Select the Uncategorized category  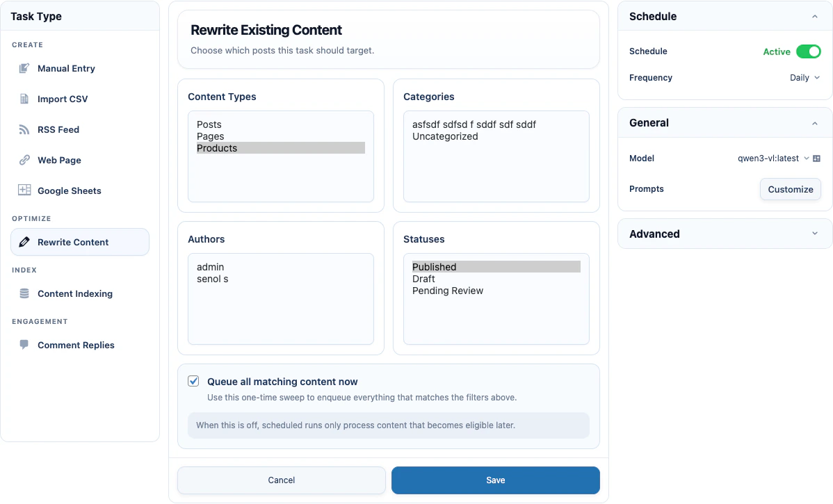coord(496,136)
